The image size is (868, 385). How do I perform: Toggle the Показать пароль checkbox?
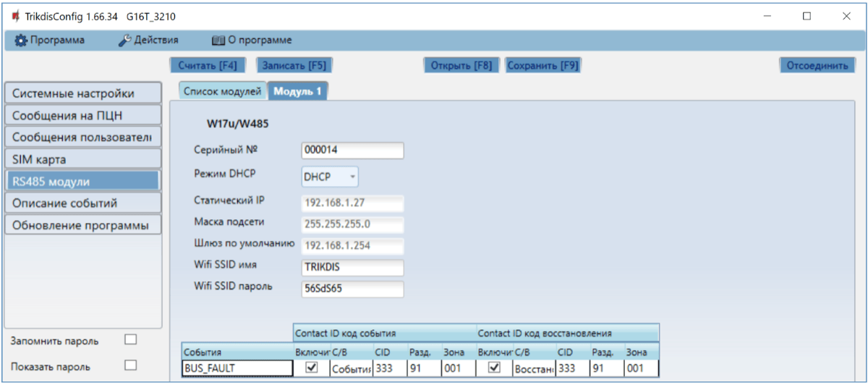click(x=130, y=365)
